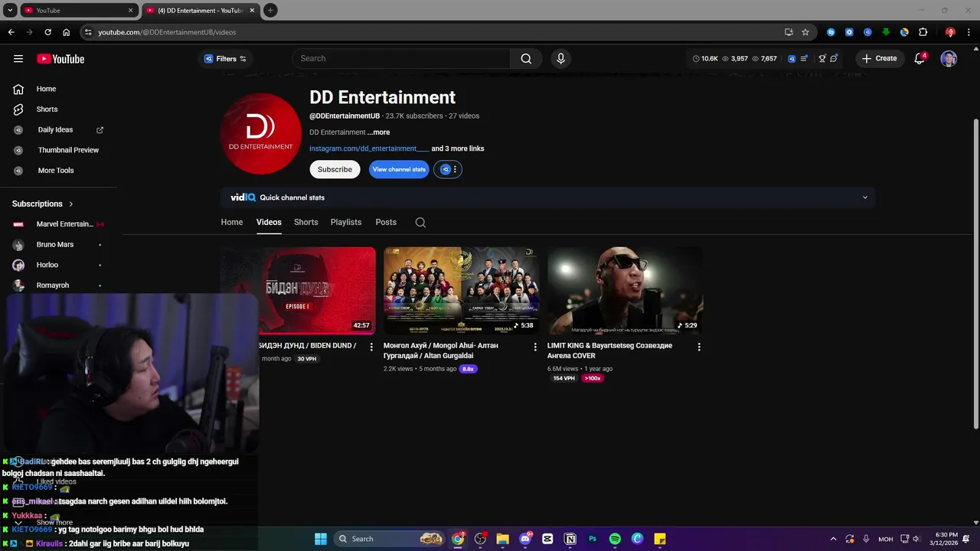
Task: Open the notifications bell
Action: tap(920, 59)
